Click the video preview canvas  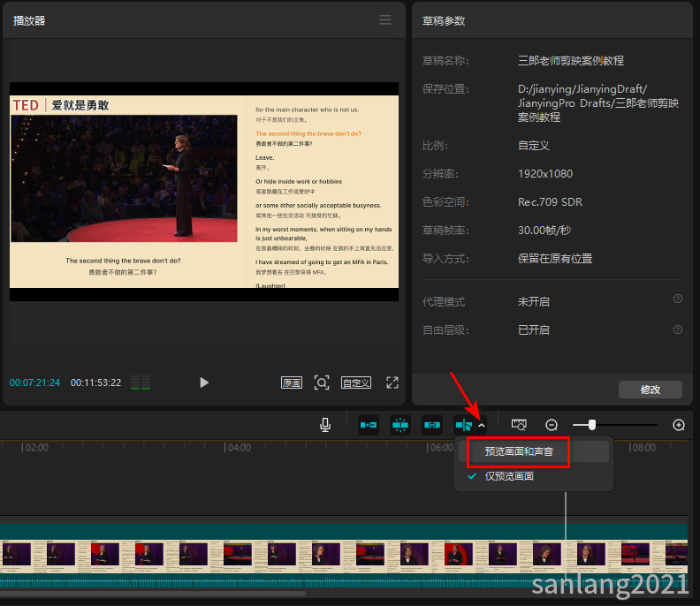[x=204, y=192]
